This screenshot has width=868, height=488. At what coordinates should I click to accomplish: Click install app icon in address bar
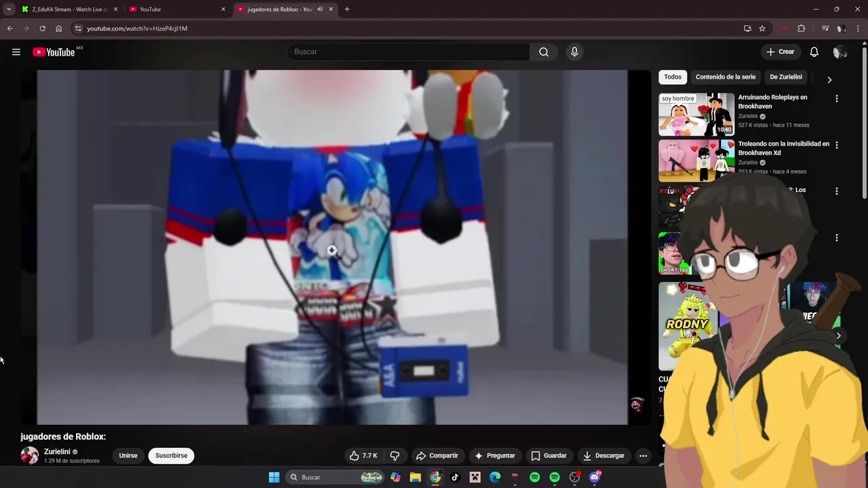pos(747,28)
